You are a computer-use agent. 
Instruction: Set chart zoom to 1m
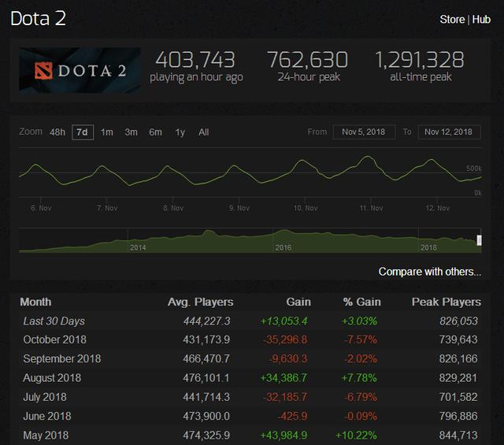tap(107, 132)
